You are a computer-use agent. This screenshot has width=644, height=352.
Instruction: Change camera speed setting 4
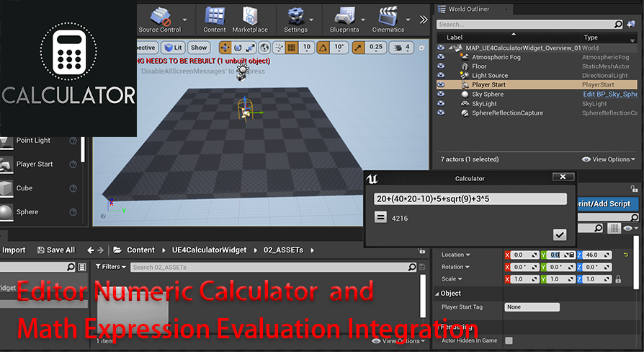coord(402,48)
